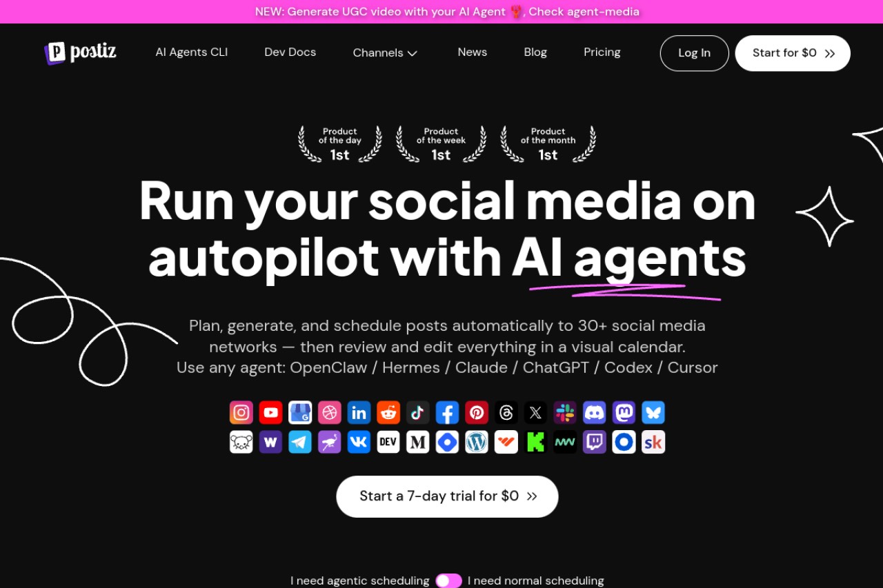This screenshot has width=883, height=588.
Task: Click the Reddit icon
Action: [388, 412]
